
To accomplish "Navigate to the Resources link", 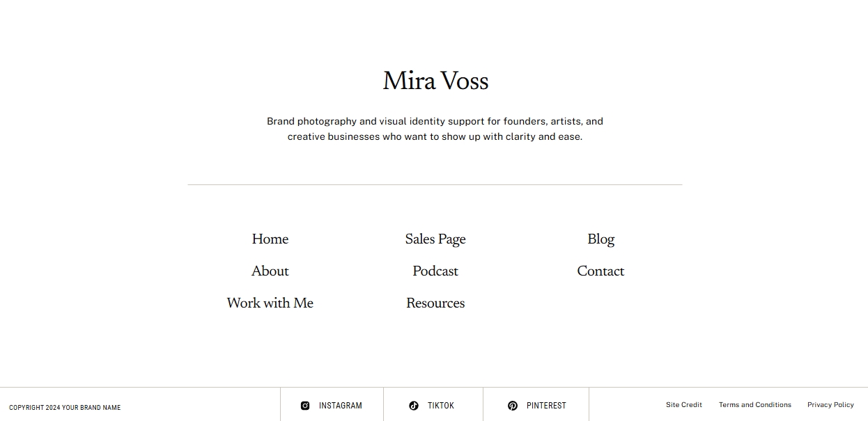I will (x=435, y=303).
